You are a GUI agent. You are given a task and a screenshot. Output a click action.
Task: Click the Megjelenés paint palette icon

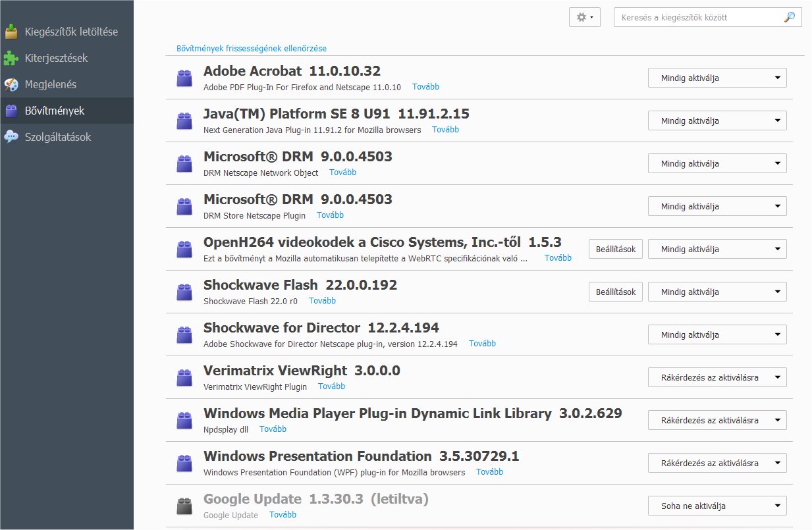(11, 84)
